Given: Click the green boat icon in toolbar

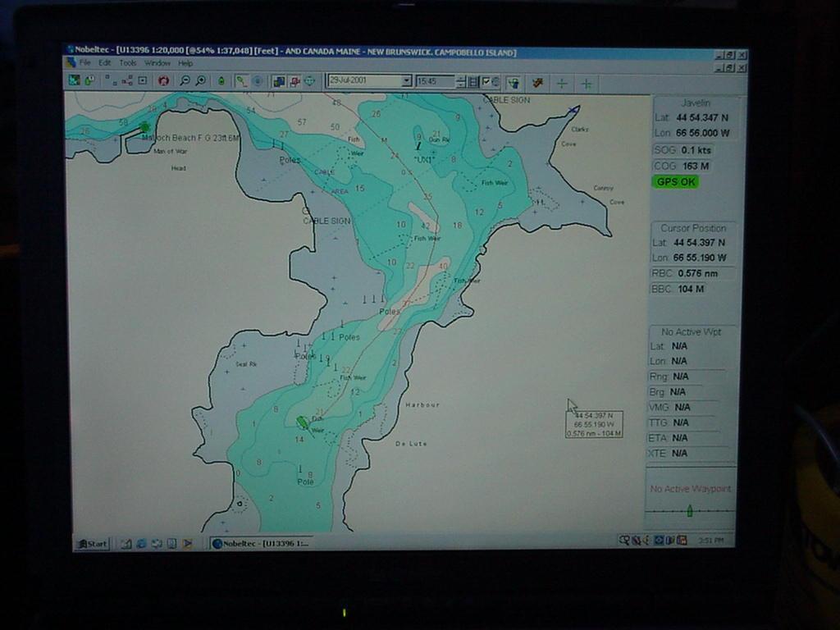Looking at the screenshot, I should tap(221, 81).
